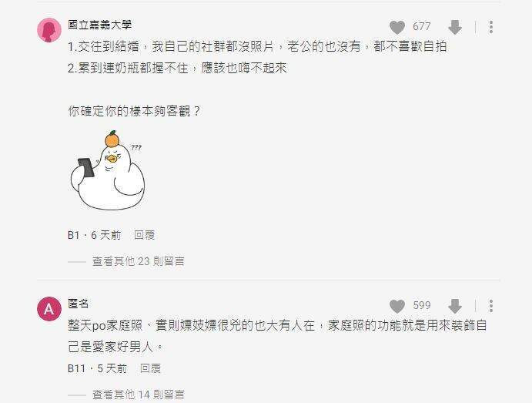Click the 677 like count
532x403 pixels.
(x=422, y=26)
